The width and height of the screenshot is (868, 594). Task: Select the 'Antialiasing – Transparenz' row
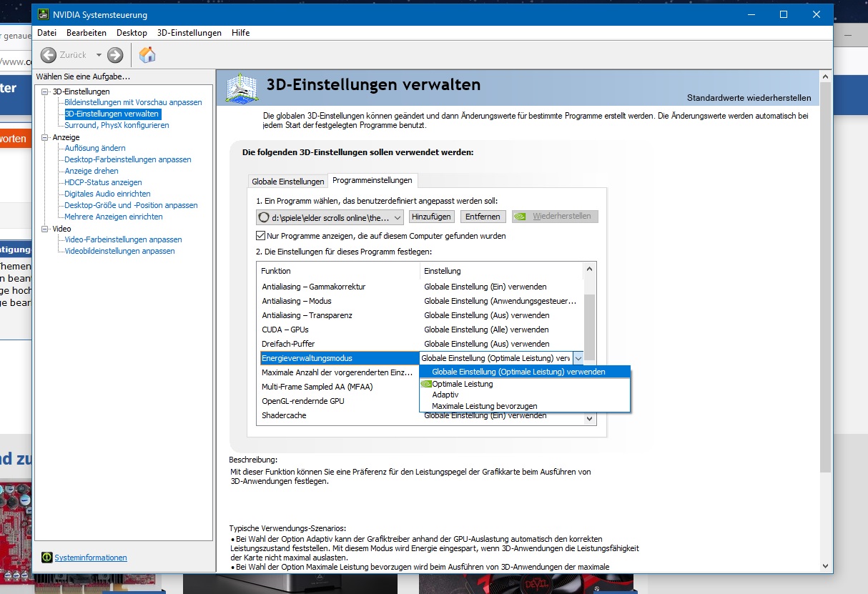(420, 315)
